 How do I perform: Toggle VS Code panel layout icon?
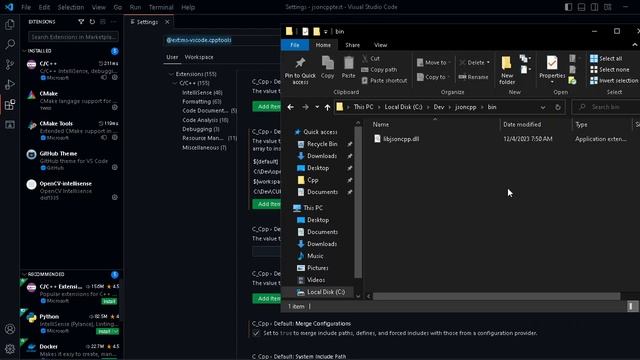click(581, 7)
